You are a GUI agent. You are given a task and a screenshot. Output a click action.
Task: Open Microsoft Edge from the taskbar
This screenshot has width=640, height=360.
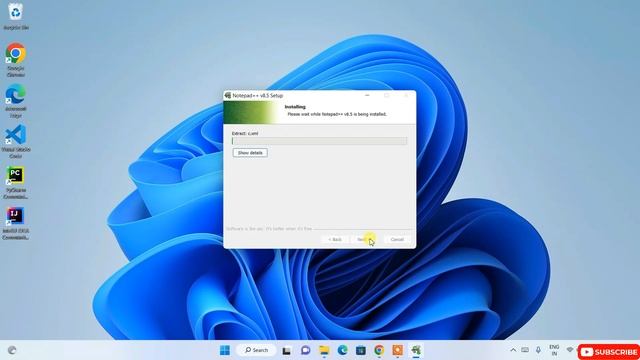point(342,350)
